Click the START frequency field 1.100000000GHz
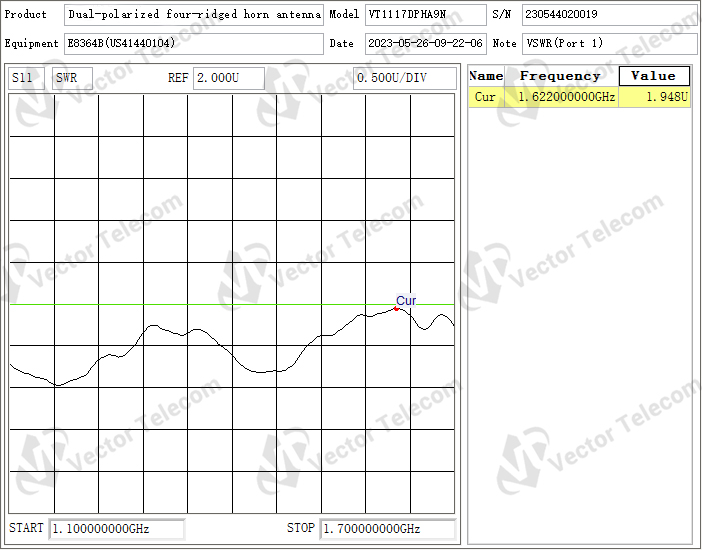The width and height of the screenshot is (702, 550). coord(116,529)
